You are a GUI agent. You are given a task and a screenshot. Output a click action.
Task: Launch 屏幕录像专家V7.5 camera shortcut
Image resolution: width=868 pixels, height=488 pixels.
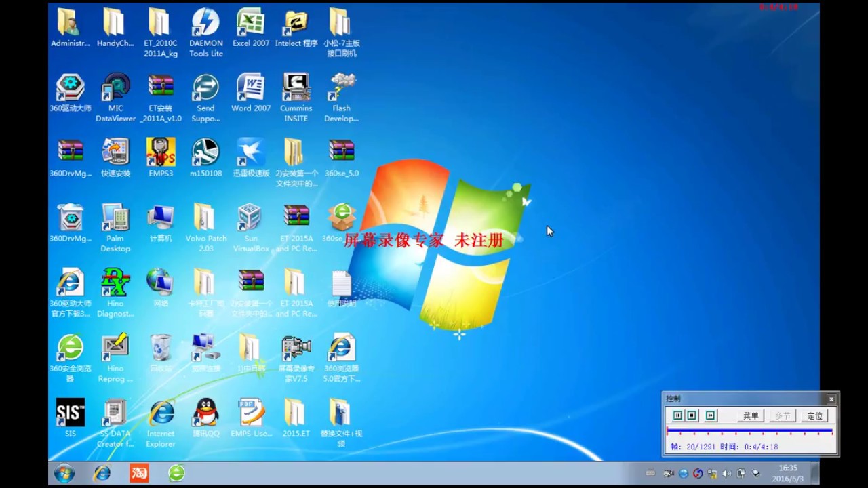pos(296,358)
